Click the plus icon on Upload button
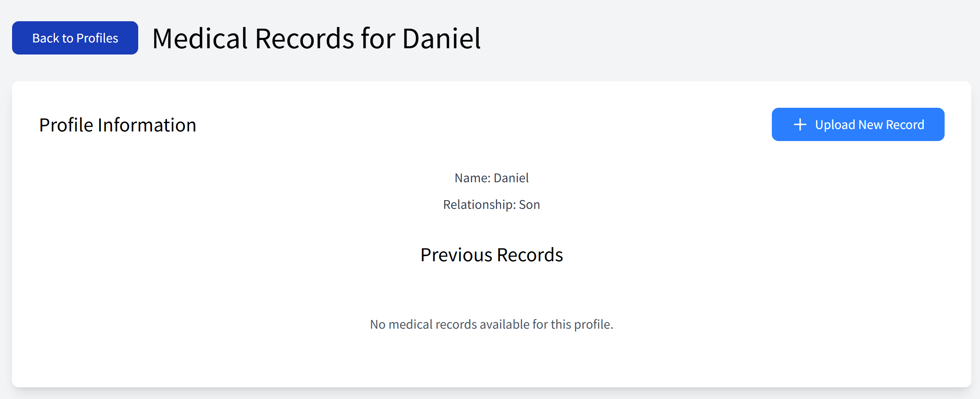This screenshot has height=399, width=980. coord(800,124)
